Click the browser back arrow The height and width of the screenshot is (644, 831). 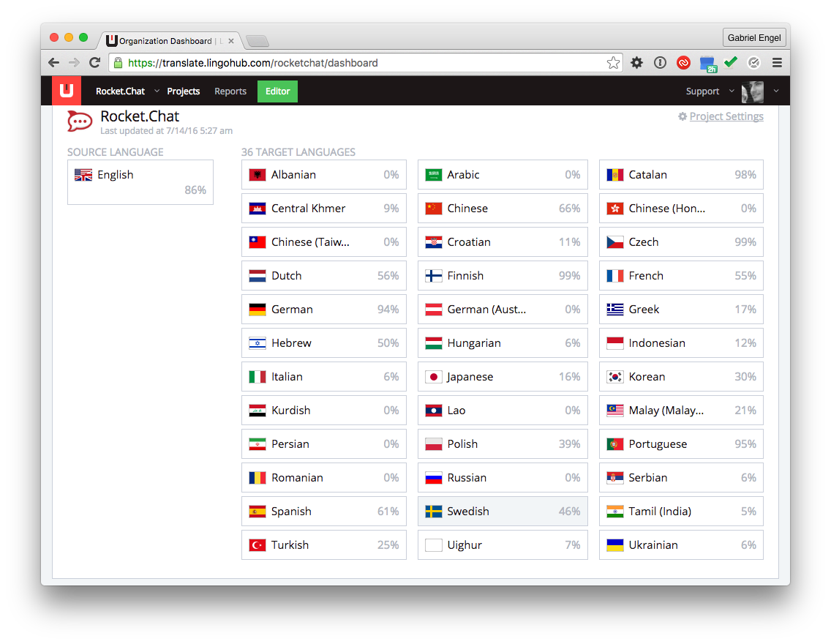(x=53, y=62)
